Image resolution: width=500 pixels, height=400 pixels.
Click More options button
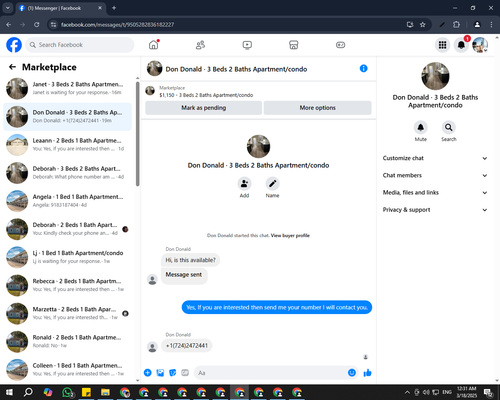click(317, 108)
